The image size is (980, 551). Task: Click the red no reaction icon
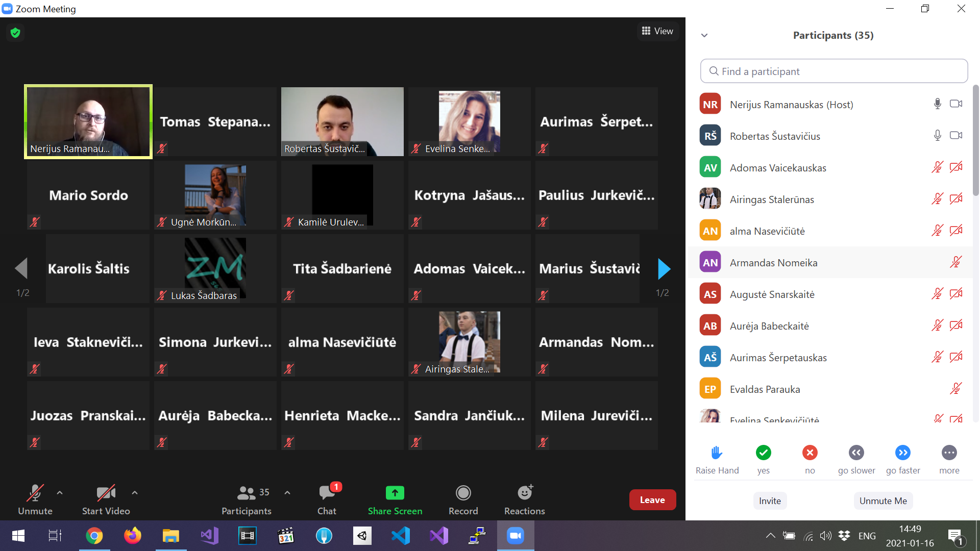tap(810, 453)
